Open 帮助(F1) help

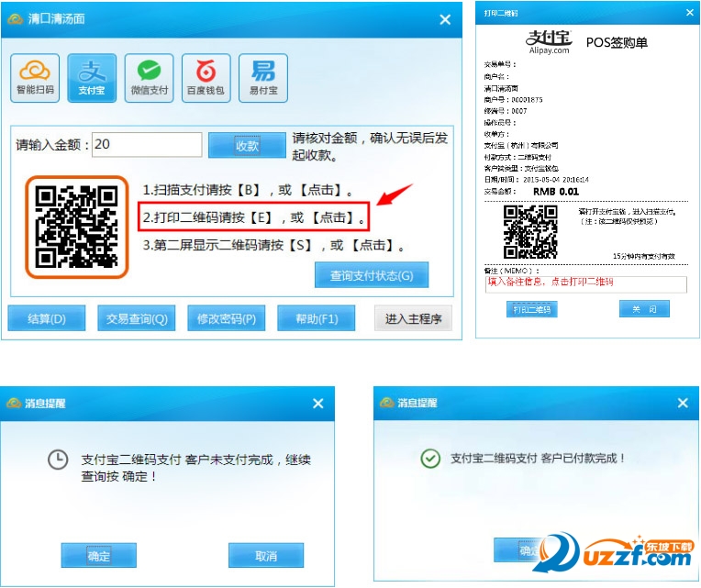click(316, 318)
